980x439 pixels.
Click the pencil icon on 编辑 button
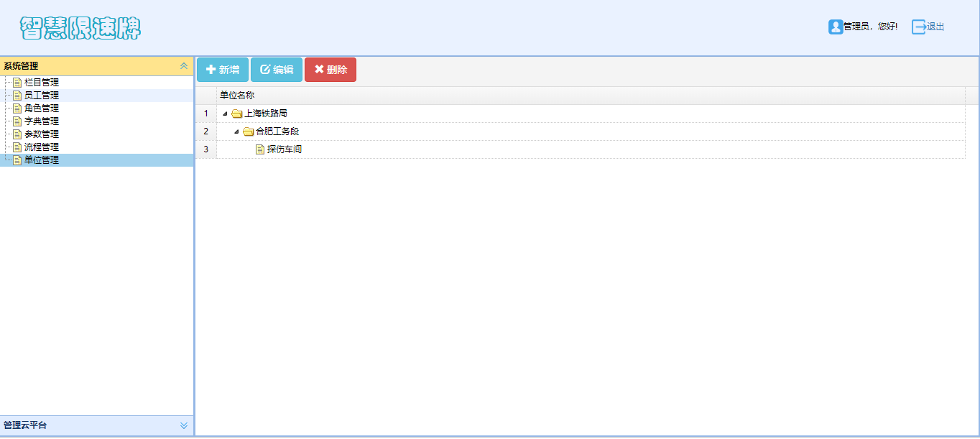tap(265, 70)
